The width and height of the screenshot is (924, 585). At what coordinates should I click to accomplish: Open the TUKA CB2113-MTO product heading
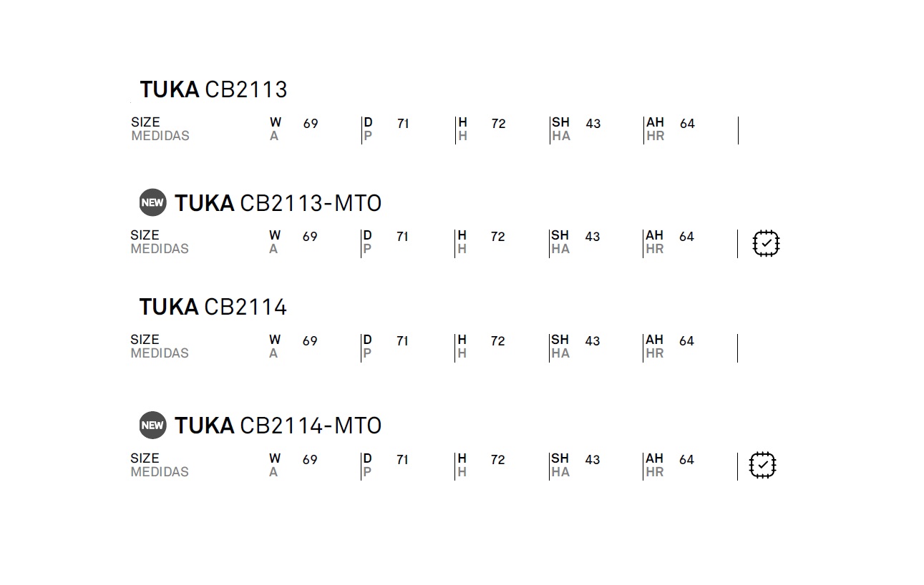click(x=278, y=203)
